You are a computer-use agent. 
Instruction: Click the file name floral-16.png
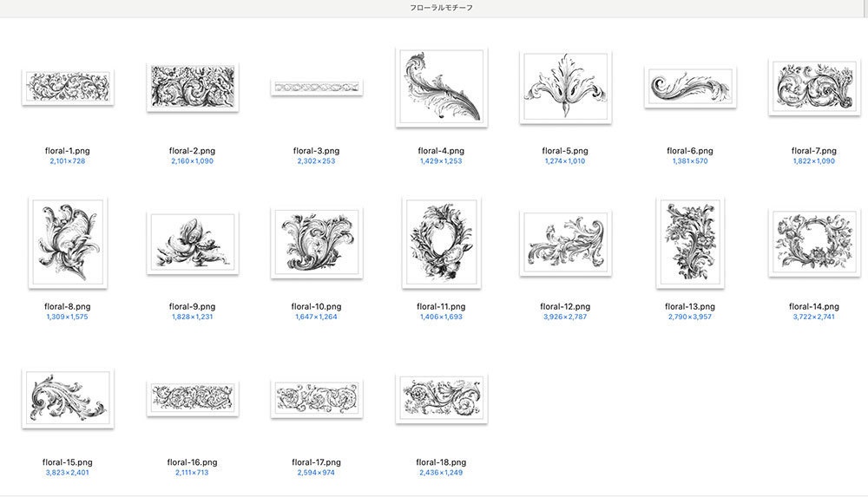[192, 462]
